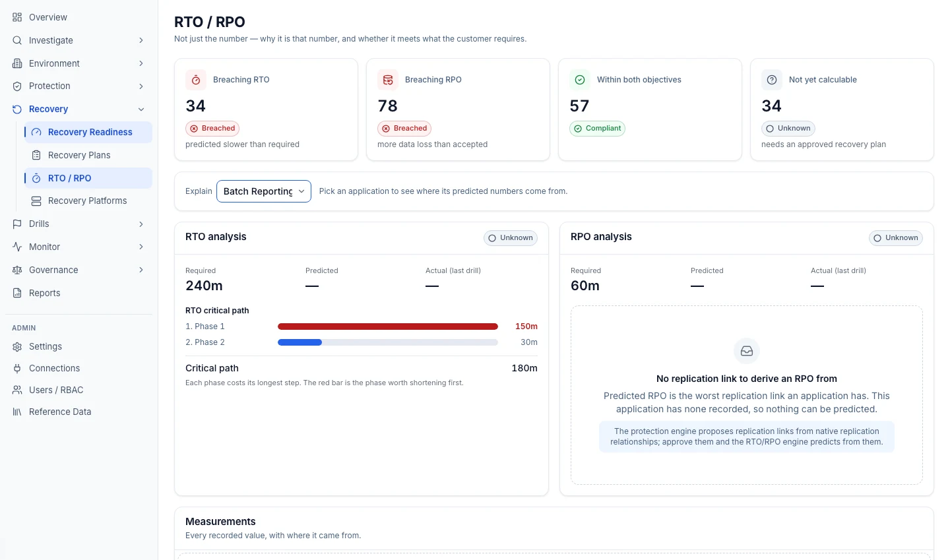Click the Breaching RPO database icon
Image resolution: width=950 pixels, height=560 pixels.
(x=388, y=80)
